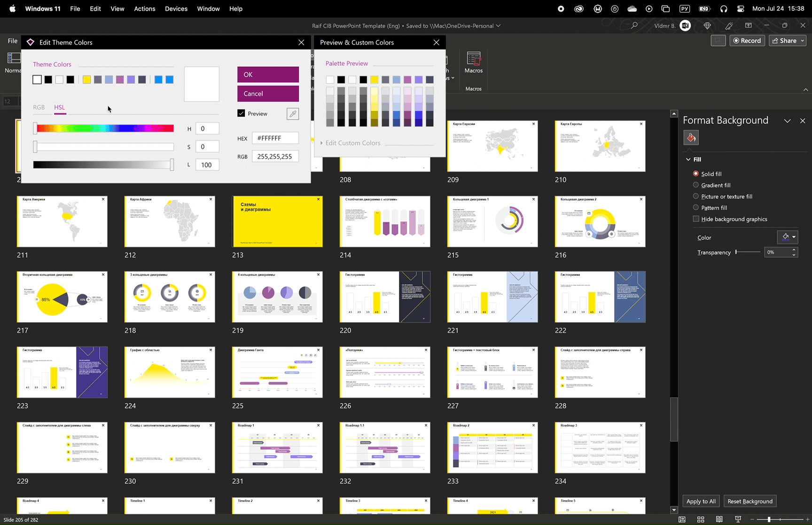812x525 pixels.
Task: Select the yellow theme color swatch
Action: coord(86,79)
